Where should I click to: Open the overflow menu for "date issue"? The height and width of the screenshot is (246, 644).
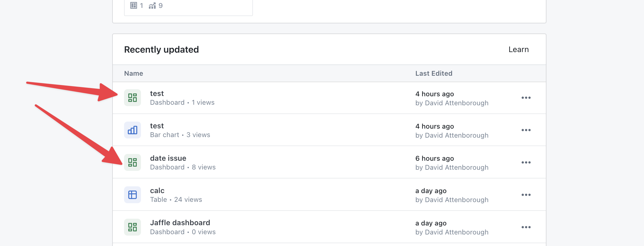click(x=526, y=162)
